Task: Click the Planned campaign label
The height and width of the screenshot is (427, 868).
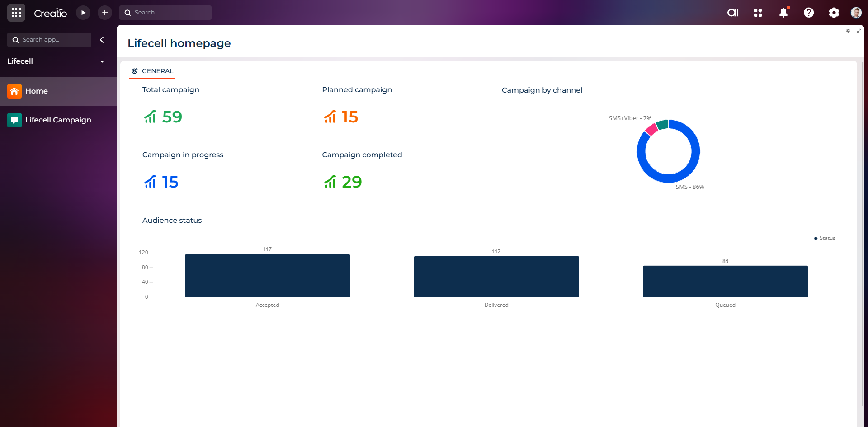Action: [x=357, y=90]
